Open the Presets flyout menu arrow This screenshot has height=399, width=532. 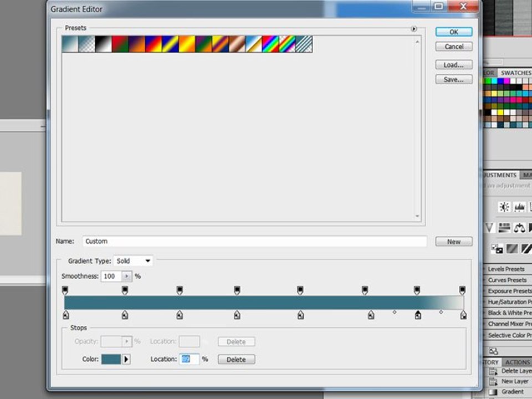[413, 29]
